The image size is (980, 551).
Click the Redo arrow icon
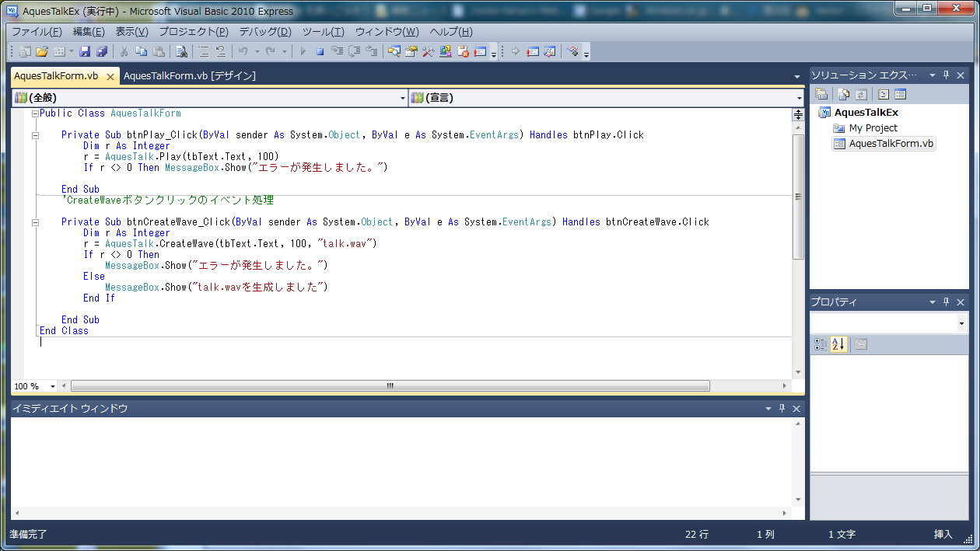pyautogui.click(x=270, y=51)
